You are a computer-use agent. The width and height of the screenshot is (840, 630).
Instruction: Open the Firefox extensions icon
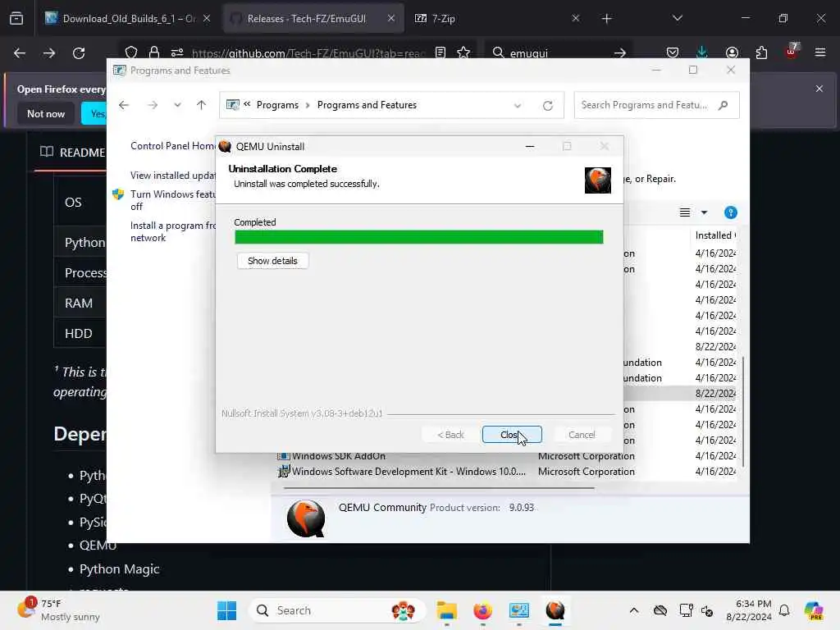tap(761, 52)
